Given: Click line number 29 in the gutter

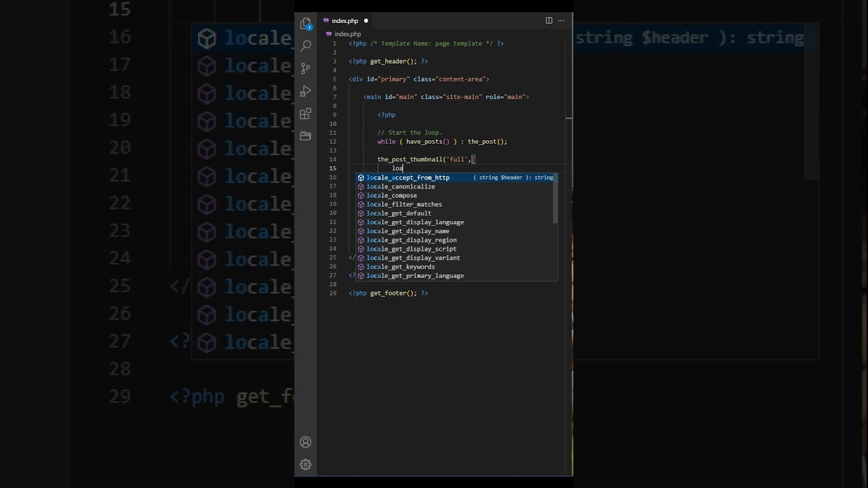Looking at the screenshot, I should click(x=333, y=293).
